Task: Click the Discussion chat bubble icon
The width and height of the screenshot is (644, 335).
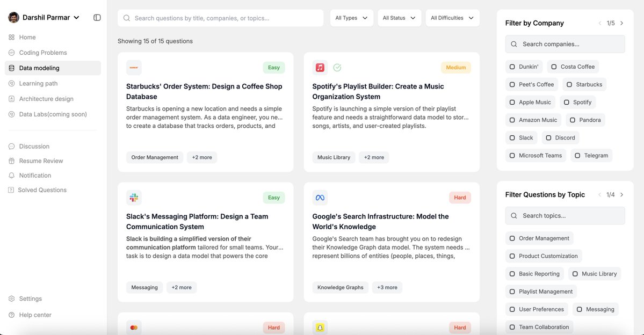Action: 11,146
